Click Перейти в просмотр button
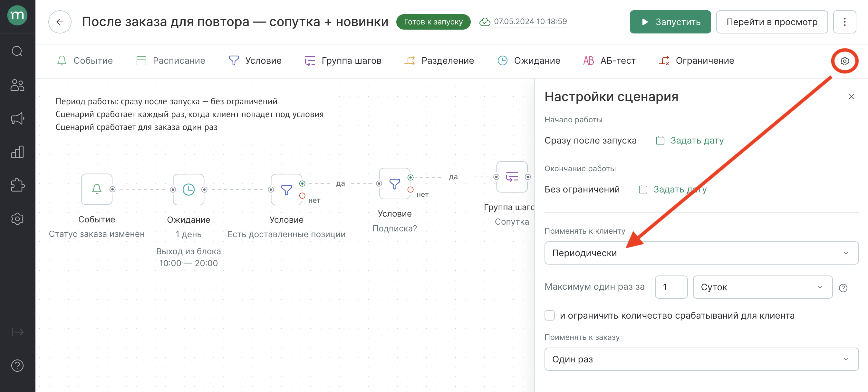The image size is (868, 392). 772,22
